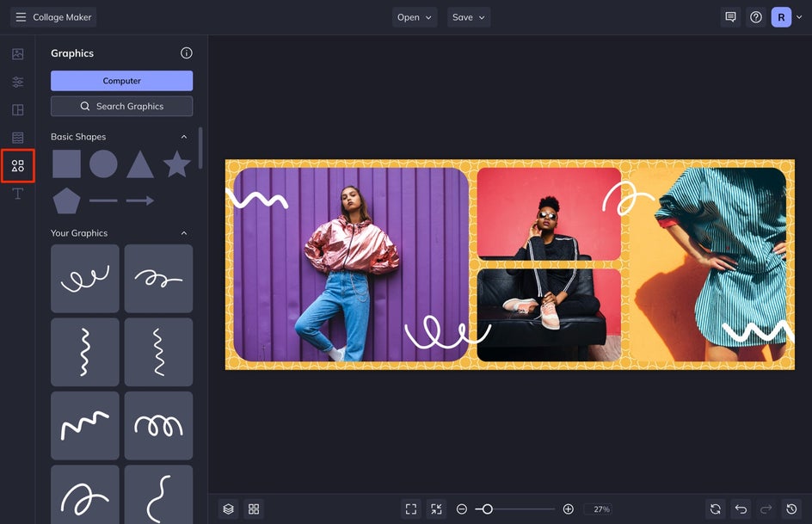This screenshot has height=524, width=812.
Task: Select the star basic shape
Action: coord(176,164)
